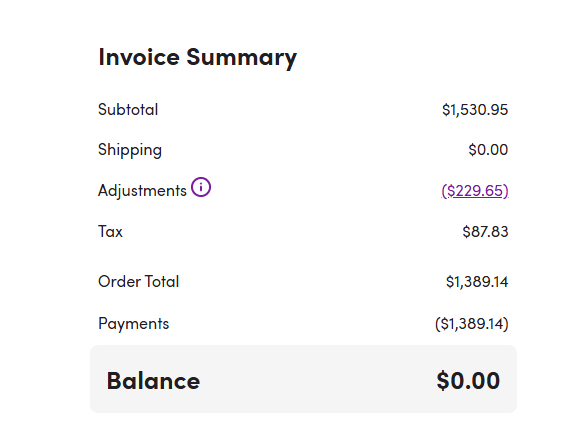Screen dimensions: 580x422
Task: Click the Adjustments label text
Action: pos(142,191)
